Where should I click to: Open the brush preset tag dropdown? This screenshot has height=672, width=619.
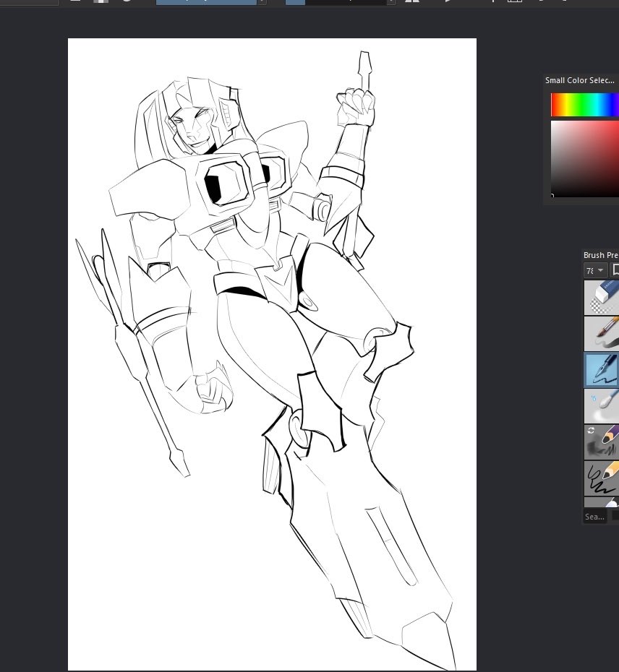(594, 270)
